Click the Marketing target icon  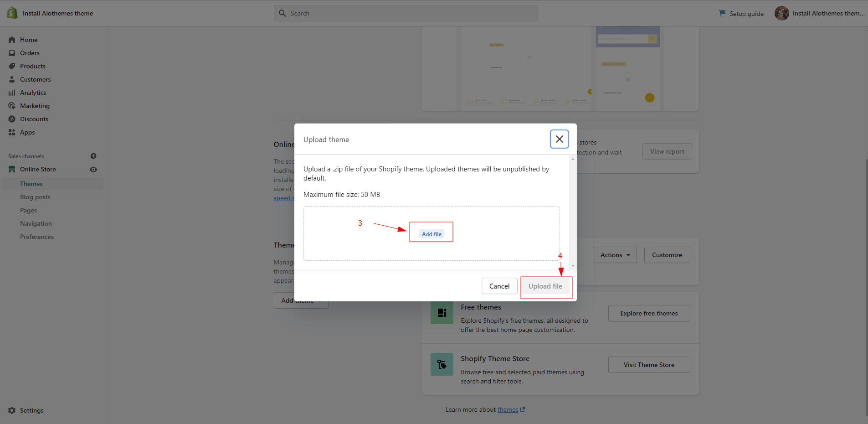pyautogui.click(x=12, y=106)
